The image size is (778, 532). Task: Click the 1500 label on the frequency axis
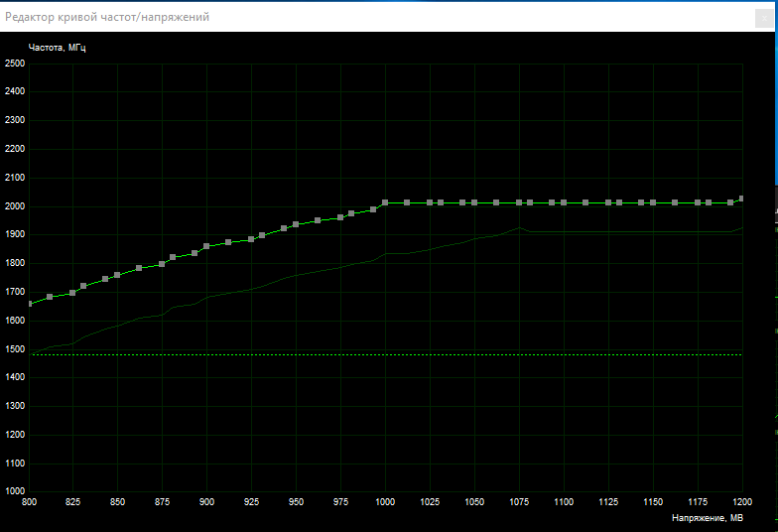pos(14,349)
